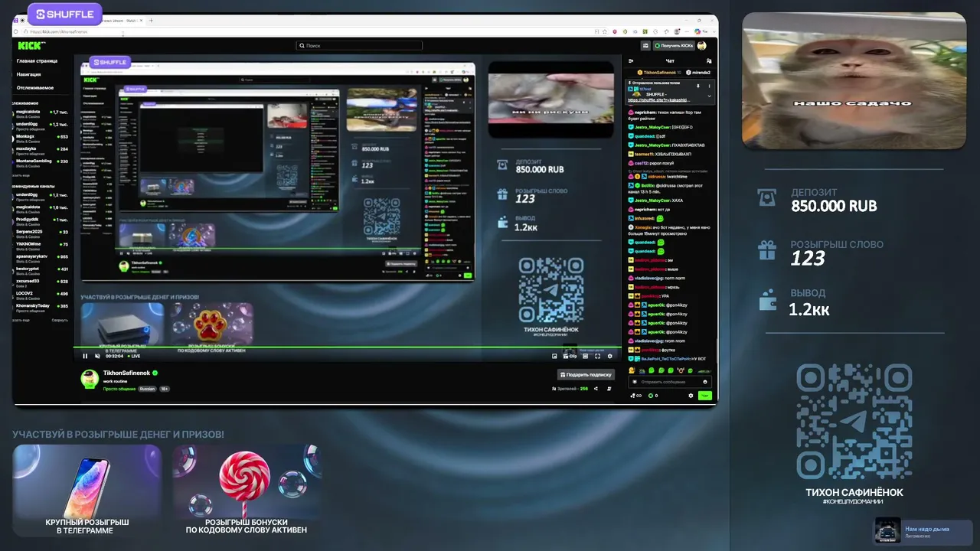This screenshot has width=980, height=551.
Task: Click the Shuffle logo badge in the overlay
Action: tap(64, 14)
